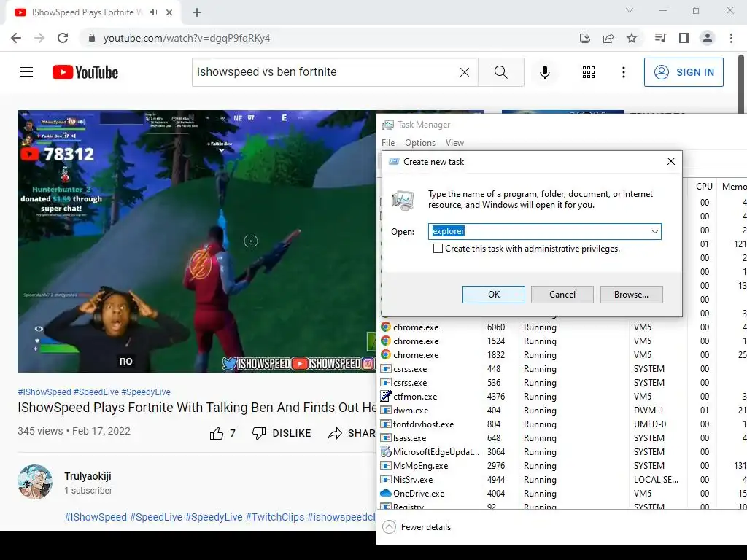The height and width of the screenshot is (560, 747).
Task: Click the SIGN IN button
Action: (x=684, y=72)
